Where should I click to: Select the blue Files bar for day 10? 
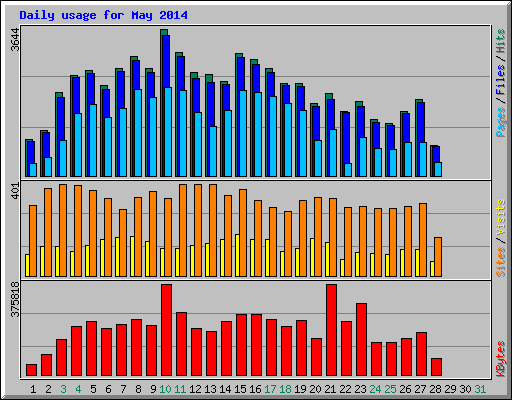[x=166, y=61]
